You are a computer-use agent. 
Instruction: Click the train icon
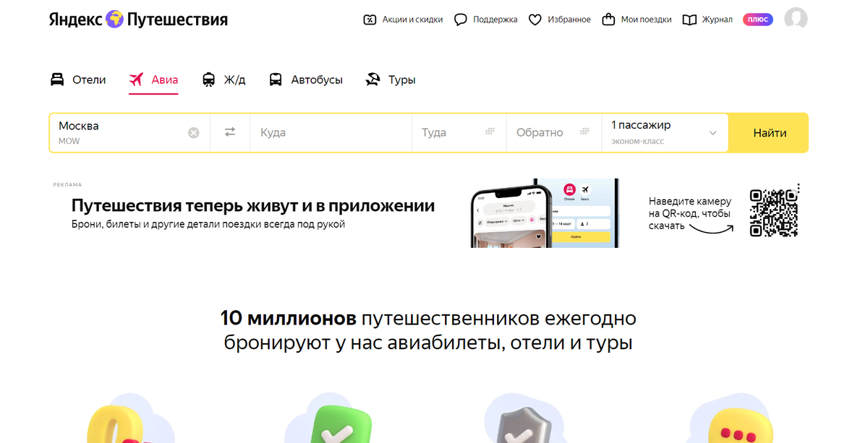click(209, 79)
